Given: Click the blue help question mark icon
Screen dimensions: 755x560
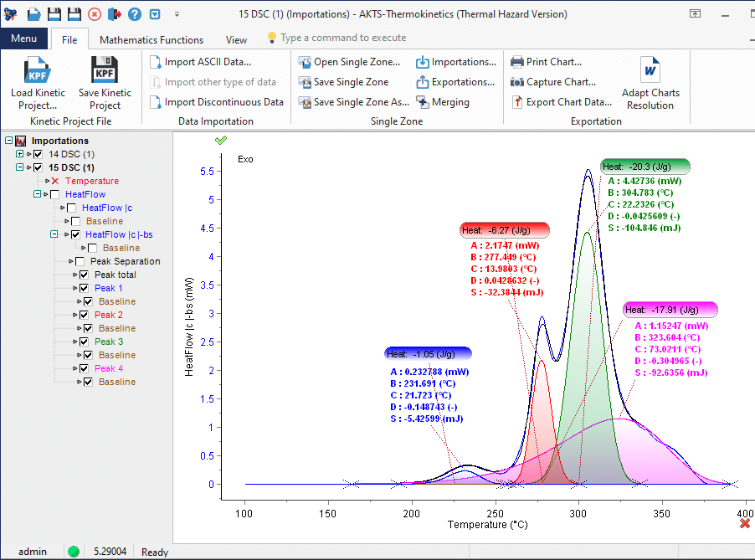Looking at the screenshot, I should pyautogui.click(x=134, y=14).
